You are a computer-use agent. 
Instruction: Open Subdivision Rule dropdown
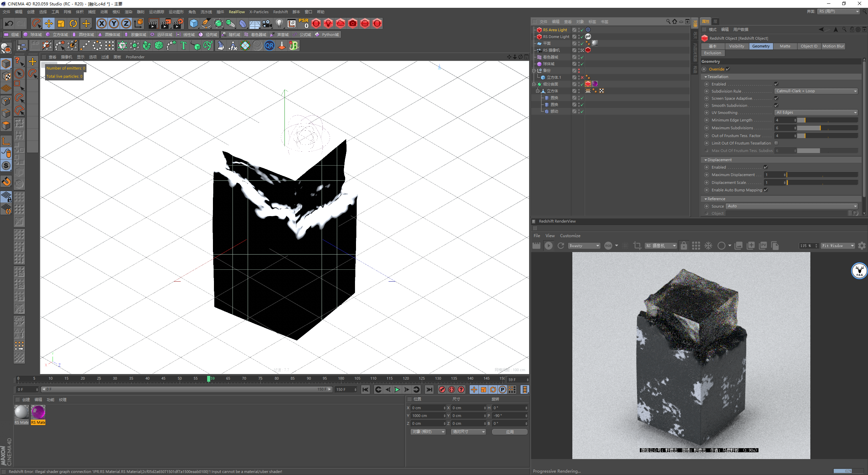pos(816,91)
